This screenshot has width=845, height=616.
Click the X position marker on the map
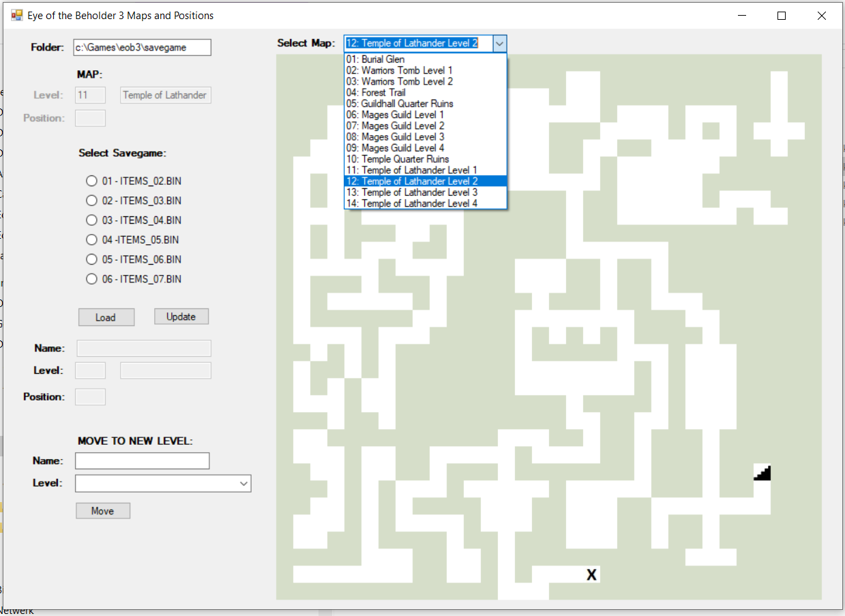pos(591,574)
